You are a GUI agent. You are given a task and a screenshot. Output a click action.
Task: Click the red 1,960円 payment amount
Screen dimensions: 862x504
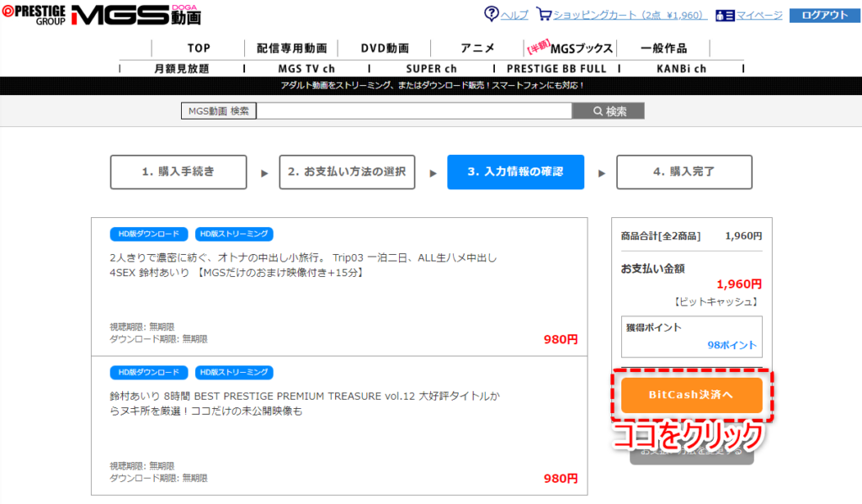coord(739,284)
